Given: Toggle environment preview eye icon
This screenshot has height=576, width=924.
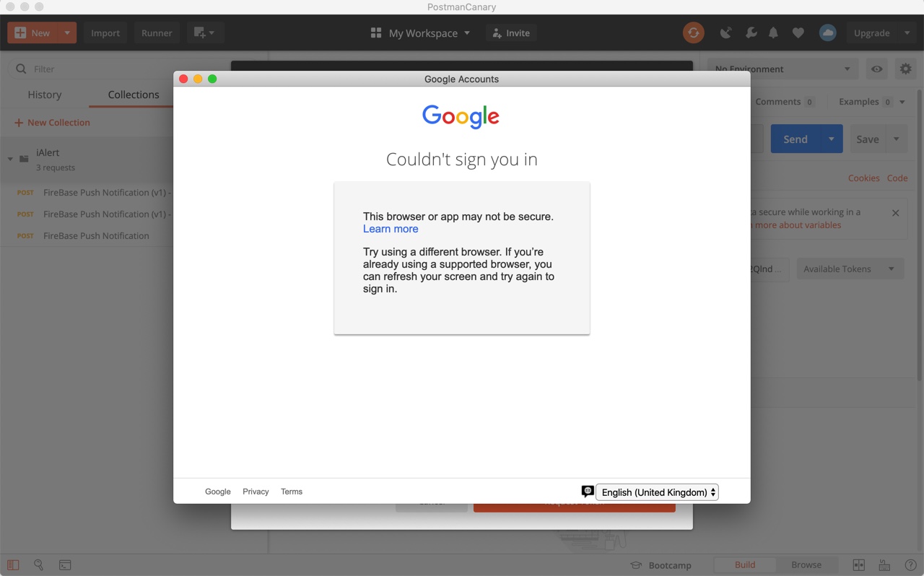Looking at the screenshot, I should coord(876,69).
